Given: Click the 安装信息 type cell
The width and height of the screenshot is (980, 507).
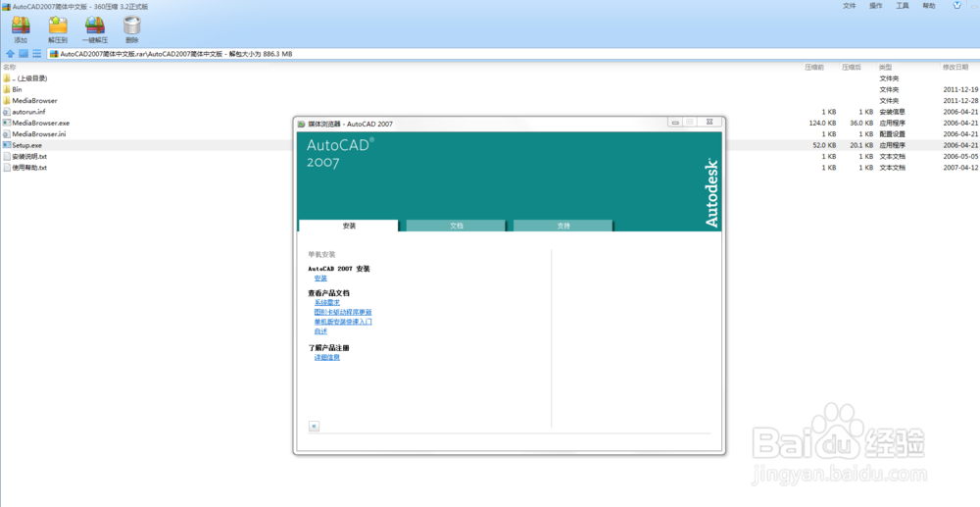Looking at the screenshot, I should pyautogui.click(x=892, y=112).
